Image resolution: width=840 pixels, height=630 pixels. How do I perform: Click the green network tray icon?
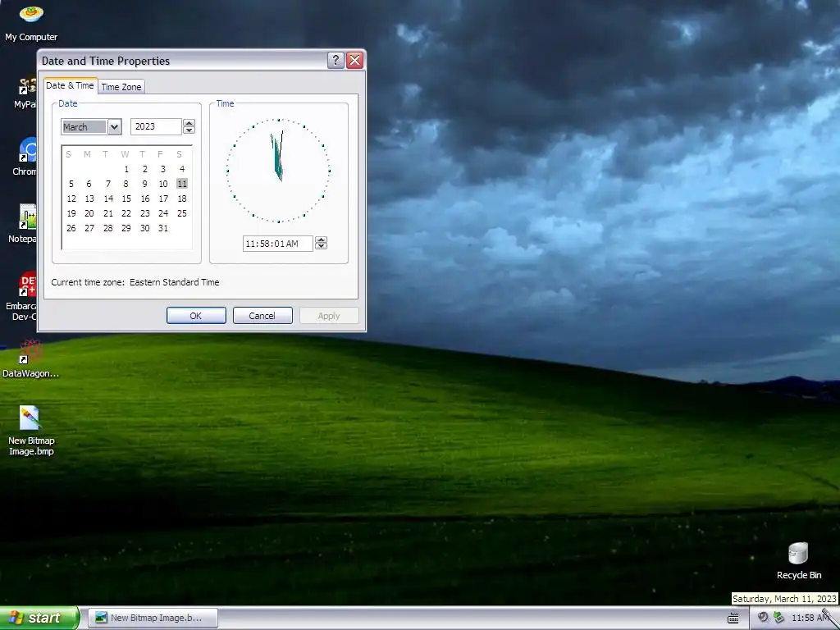coord(778,617)
